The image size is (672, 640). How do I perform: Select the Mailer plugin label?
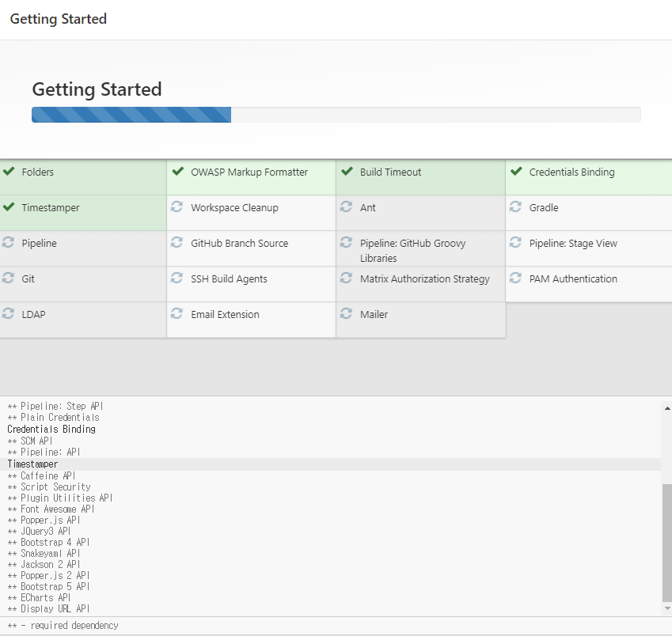(x=374, y=314)
